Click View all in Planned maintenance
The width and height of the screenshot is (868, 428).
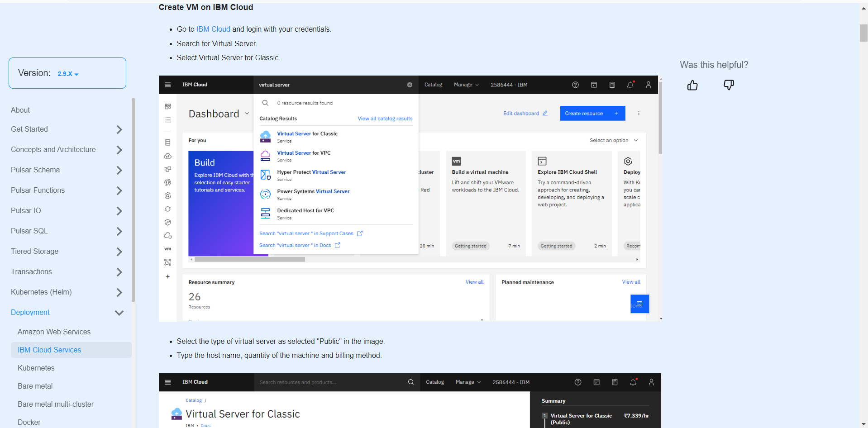631,282
